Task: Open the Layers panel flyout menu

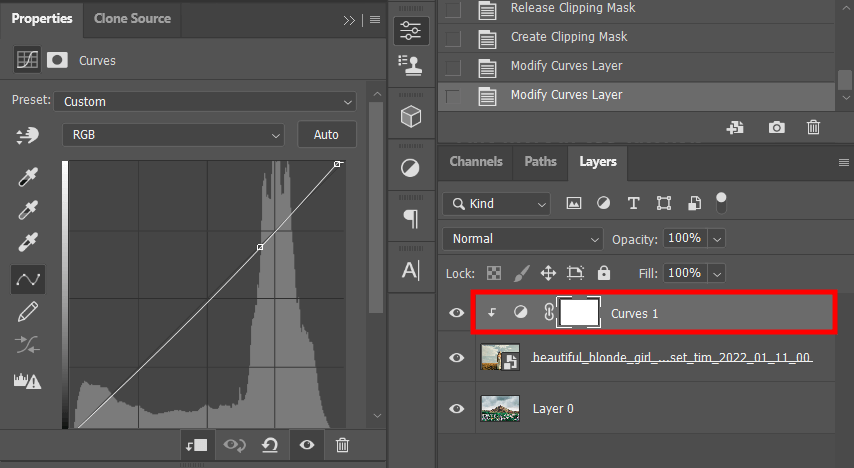Action: (x=844, y=162)
